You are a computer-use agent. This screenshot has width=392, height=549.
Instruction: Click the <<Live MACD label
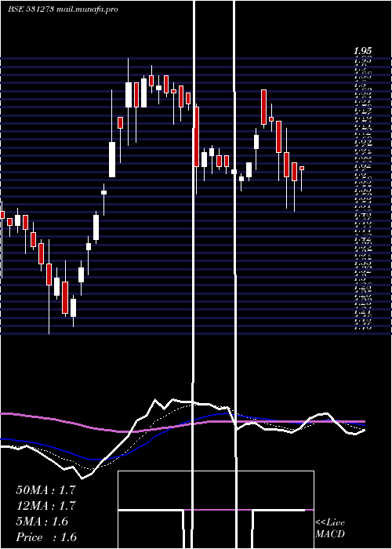point(330,529)
